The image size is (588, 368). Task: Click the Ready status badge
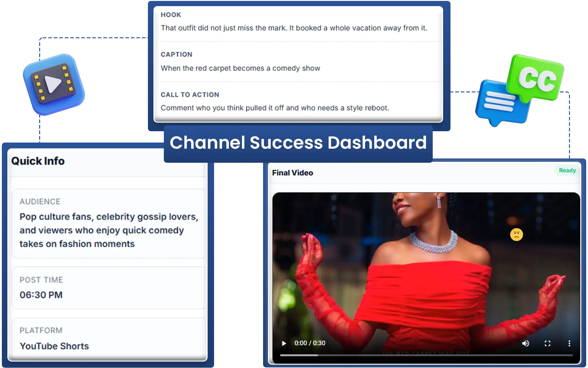(x=567, y=170)
